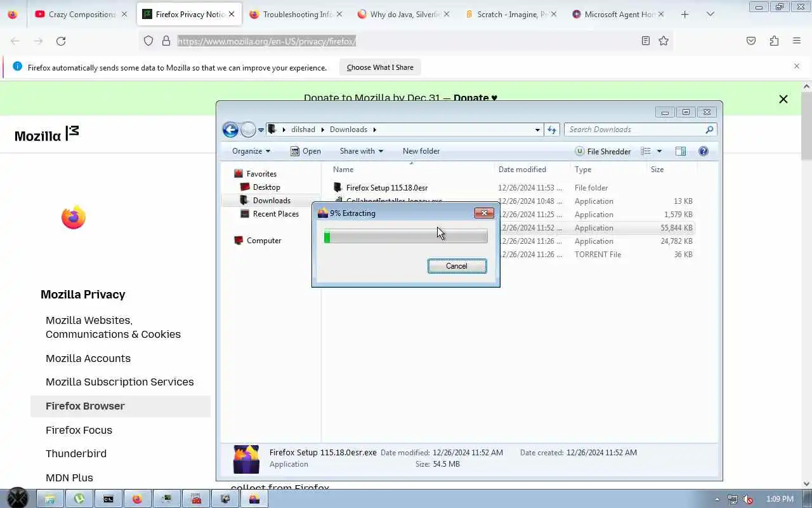The image size is (812, 508).
Task: Click the site padlock security icon
Action: point(166,41)
